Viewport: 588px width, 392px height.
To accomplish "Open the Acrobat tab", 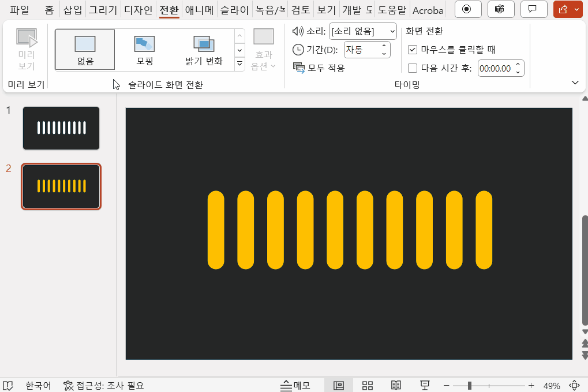I will click(x=428, y=10).
